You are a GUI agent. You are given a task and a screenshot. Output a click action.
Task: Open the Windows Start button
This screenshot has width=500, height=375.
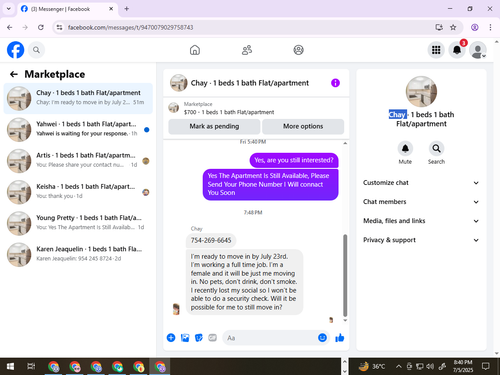click(10, 367)
